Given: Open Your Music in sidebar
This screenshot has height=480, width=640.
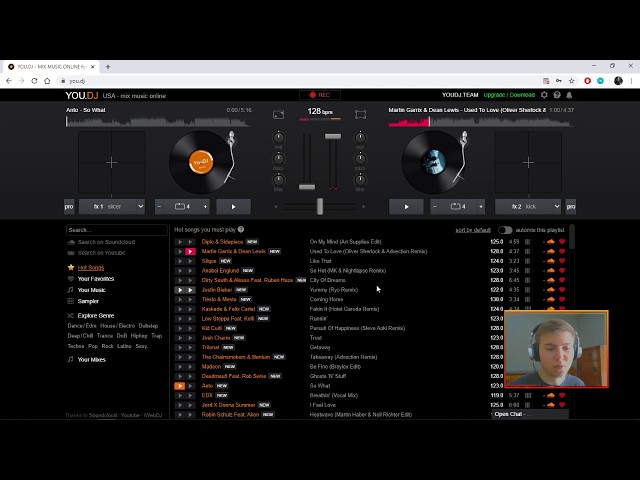Looking at the screenshot, I should click(x=91, y=290).
